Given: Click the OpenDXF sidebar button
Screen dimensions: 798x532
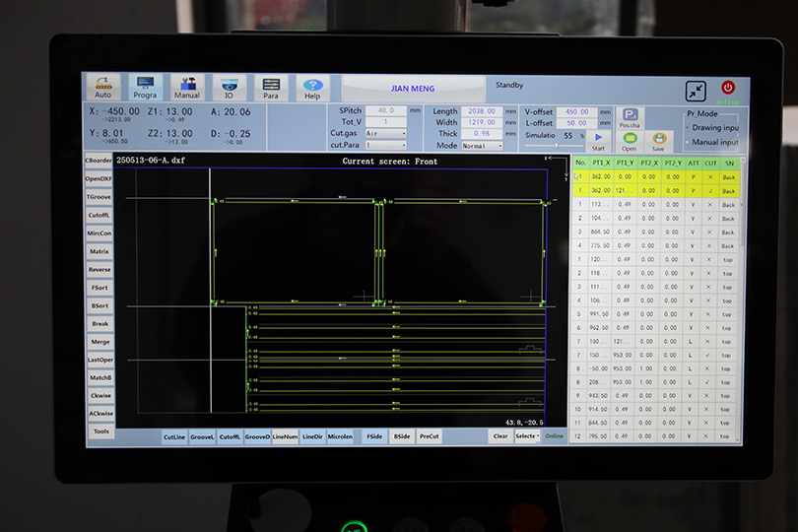Looking at the screenshot, I should pyautogui.click(x=100, y=178).
